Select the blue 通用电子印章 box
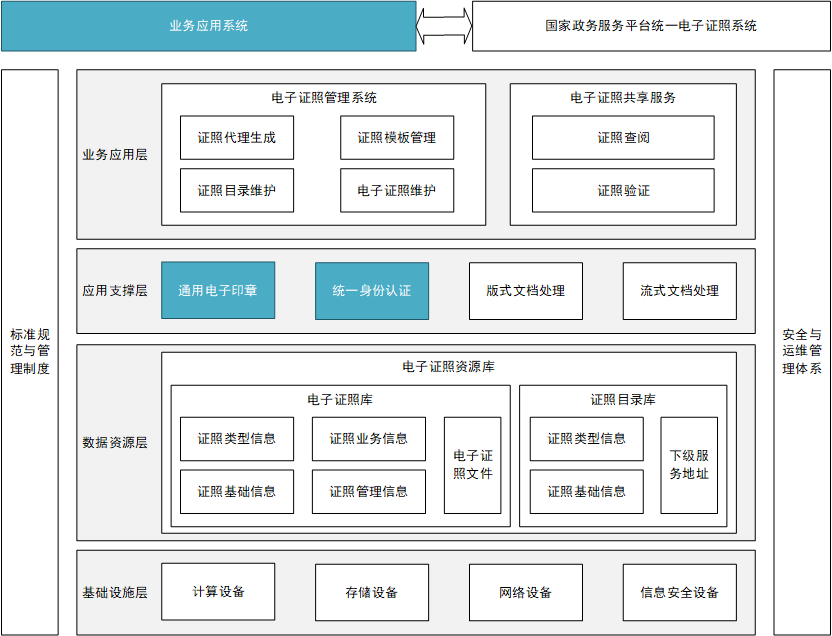 coord(218,291)
